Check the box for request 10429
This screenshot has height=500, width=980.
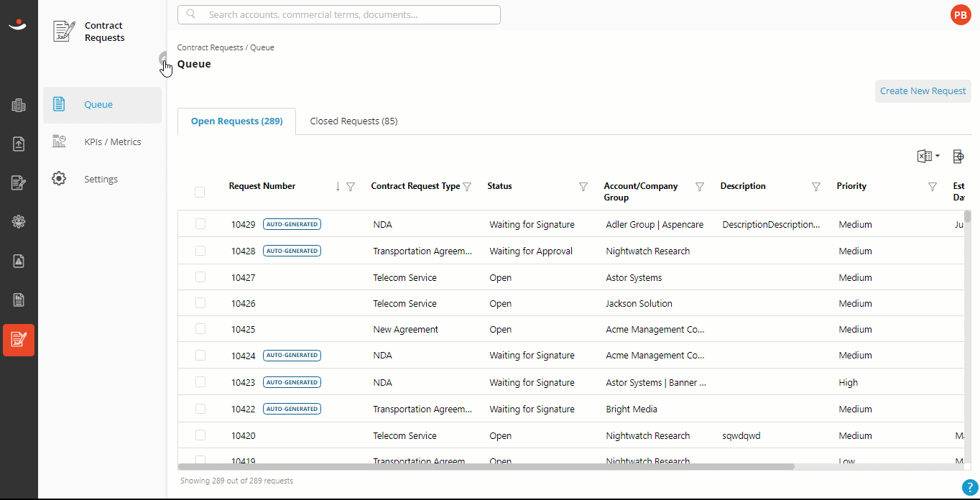(200, 224)
